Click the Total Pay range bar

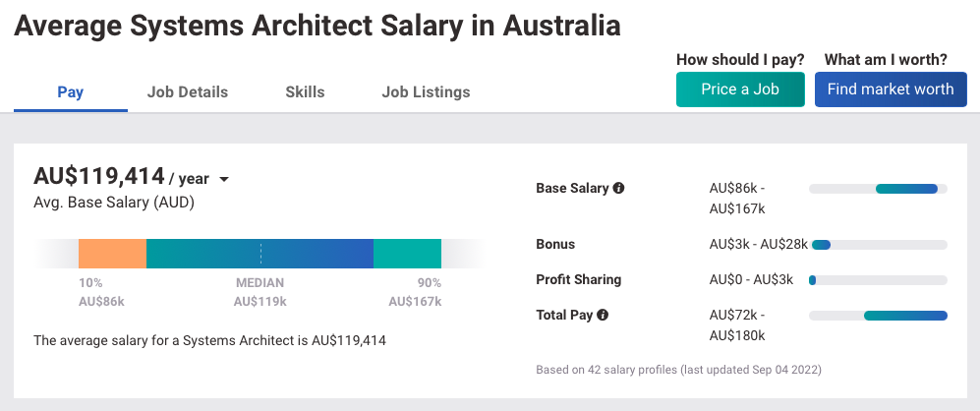click(878, 316)
